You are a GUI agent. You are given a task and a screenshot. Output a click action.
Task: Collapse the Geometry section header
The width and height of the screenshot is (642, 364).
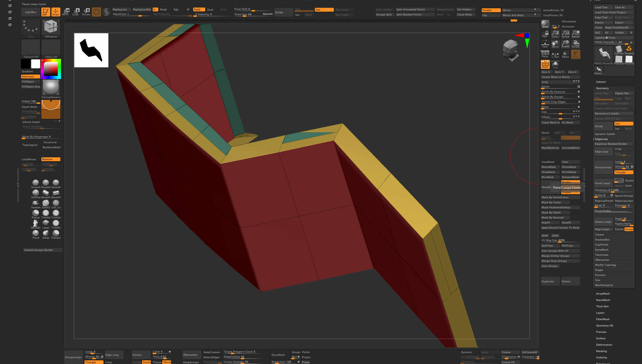tap(602, 88)
